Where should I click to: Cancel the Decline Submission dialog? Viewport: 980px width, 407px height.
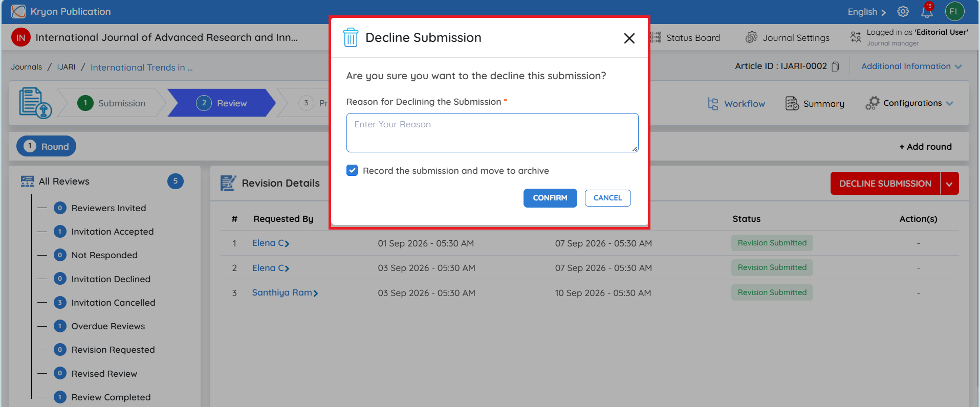(x=608, y=198)
